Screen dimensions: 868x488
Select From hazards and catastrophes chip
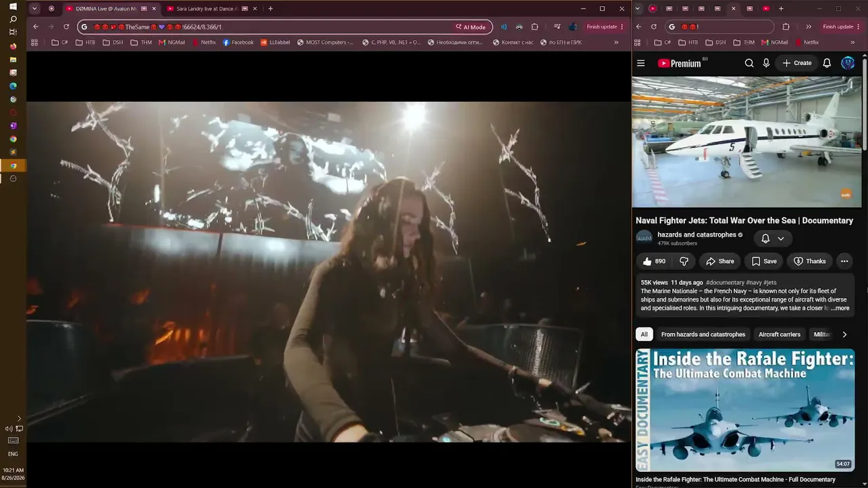[x=703, y=334]
